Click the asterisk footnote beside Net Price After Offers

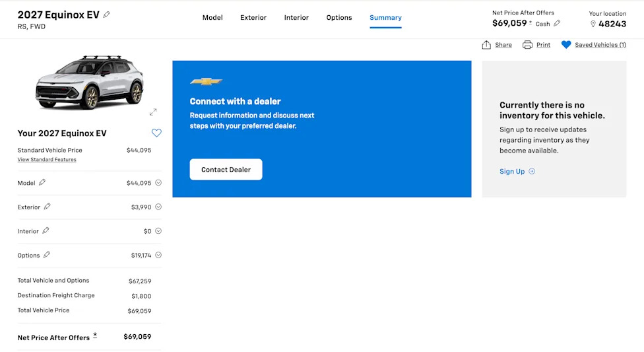click(x=95, y=335)
